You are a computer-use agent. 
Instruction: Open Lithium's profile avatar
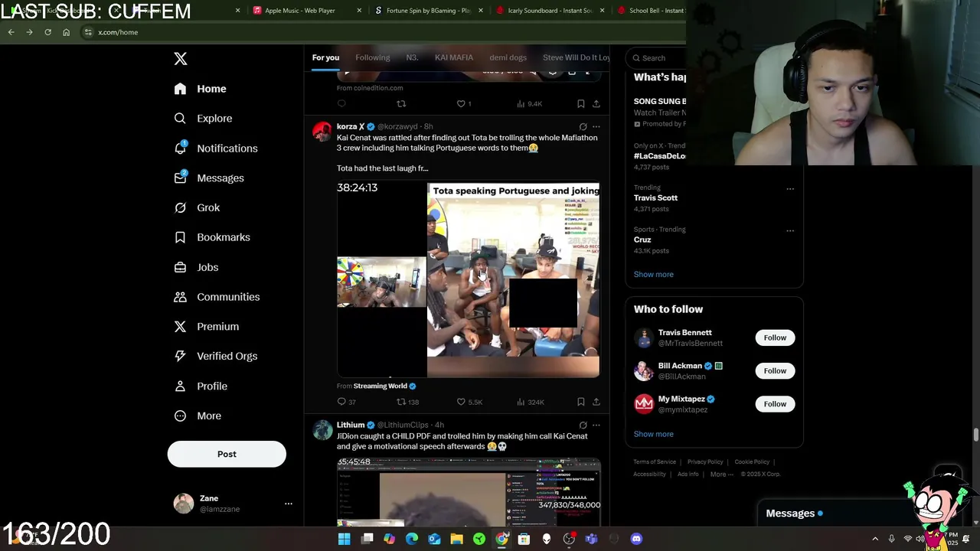(322, 430)
